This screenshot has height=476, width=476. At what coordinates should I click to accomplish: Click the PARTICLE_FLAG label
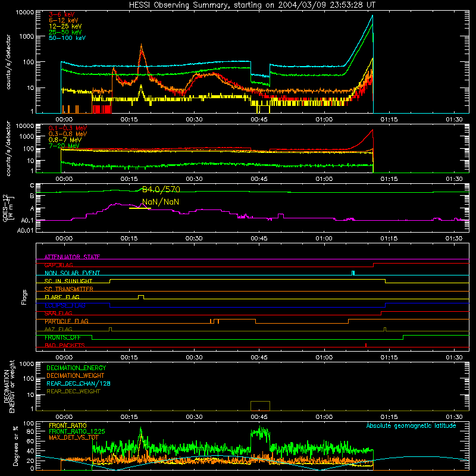(x=67, y=321)
